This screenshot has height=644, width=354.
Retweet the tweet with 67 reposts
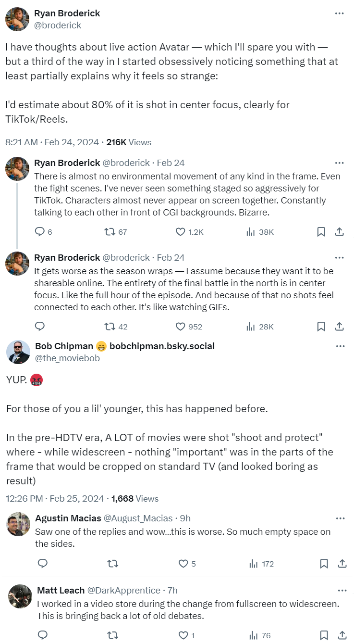110,232
